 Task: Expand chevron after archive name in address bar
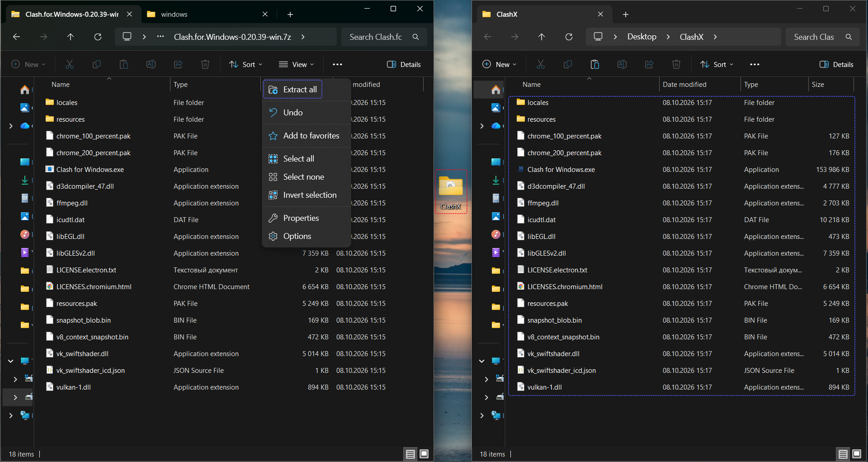(303, 37)
